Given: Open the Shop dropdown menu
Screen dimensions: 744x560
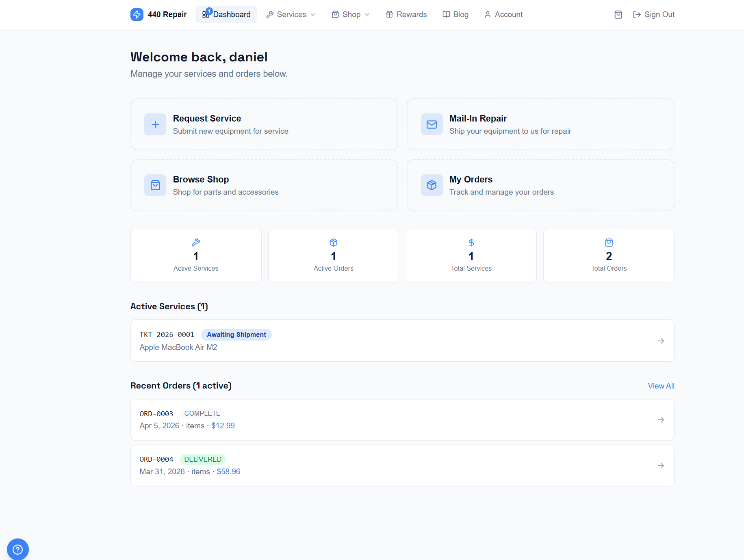Looking at the screenshot, I should click(350, 15).
